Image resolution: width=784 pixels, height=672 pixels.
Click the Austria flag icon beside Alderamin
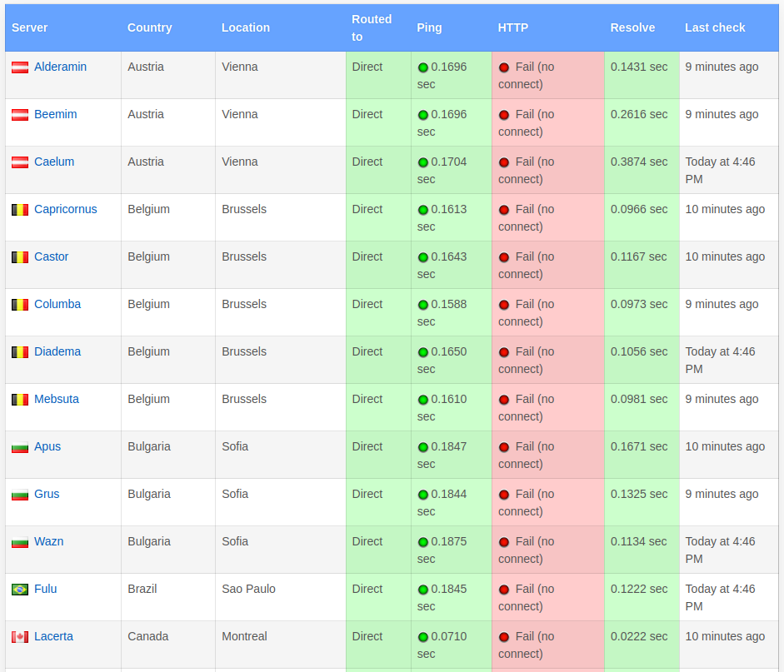tap(20, 67)
